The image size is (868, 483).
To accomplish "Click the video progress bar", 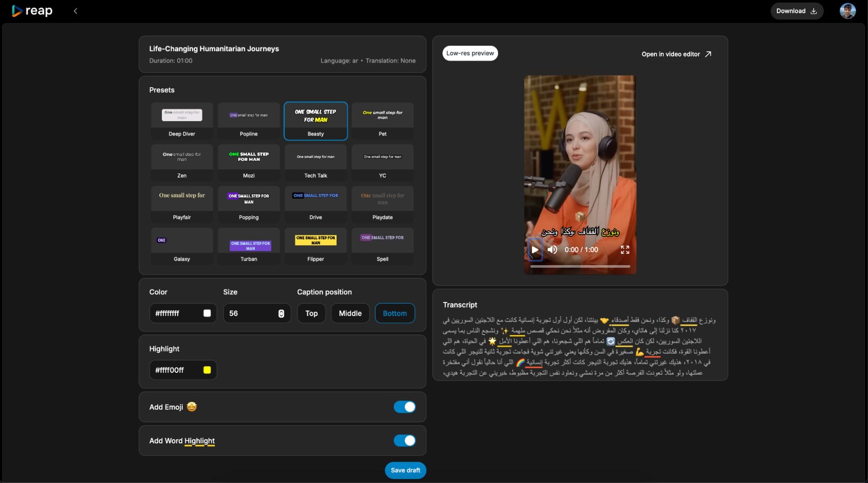I will click(580, 266).
